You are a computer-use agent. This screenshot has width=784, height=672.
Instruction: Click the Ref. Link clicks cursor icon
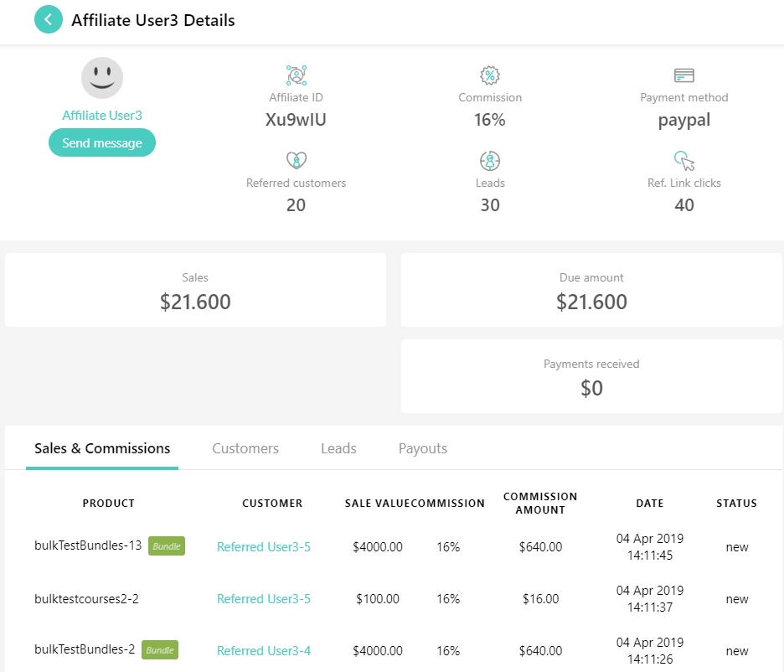684,161
